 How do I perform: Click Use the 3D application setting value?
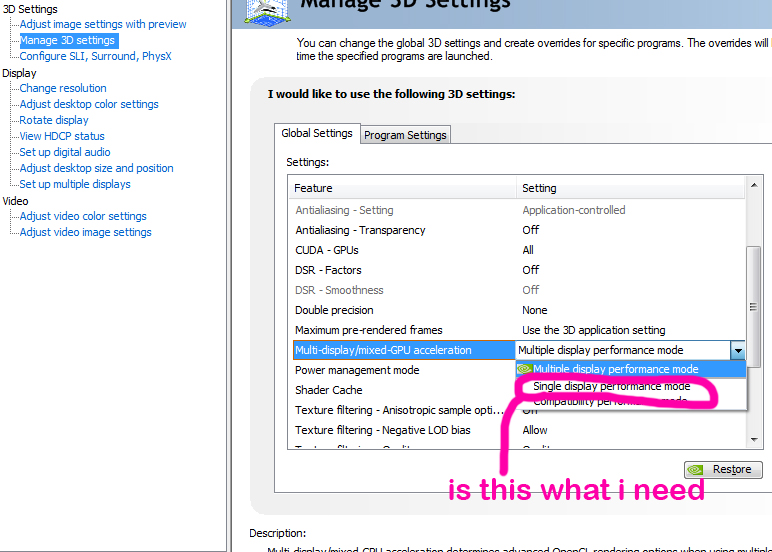[594, 330]
